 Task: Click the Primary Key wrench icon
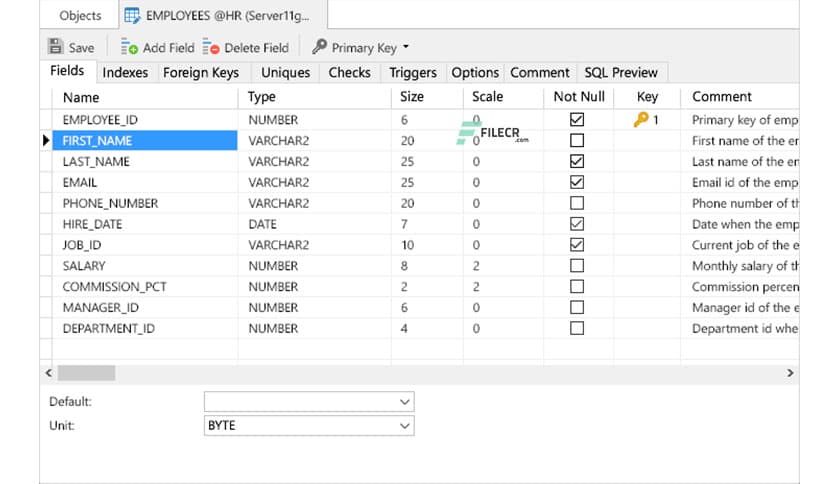pos(319,46)
